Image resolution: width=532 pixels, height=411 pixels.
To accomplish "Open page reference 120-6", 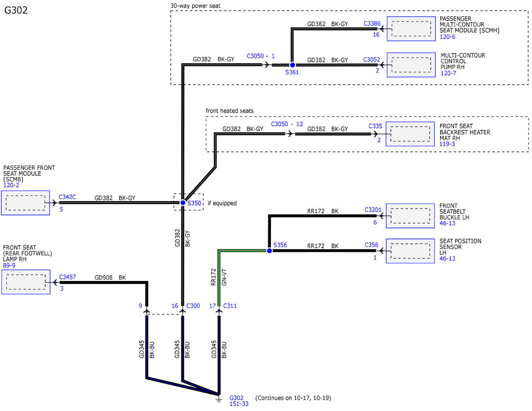I will [447, 37].
